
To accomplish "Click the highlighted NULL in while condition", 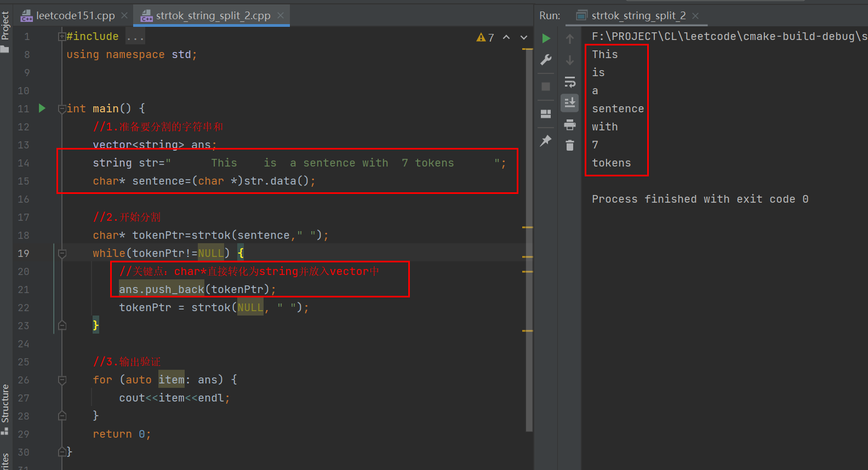I will 211,253.
